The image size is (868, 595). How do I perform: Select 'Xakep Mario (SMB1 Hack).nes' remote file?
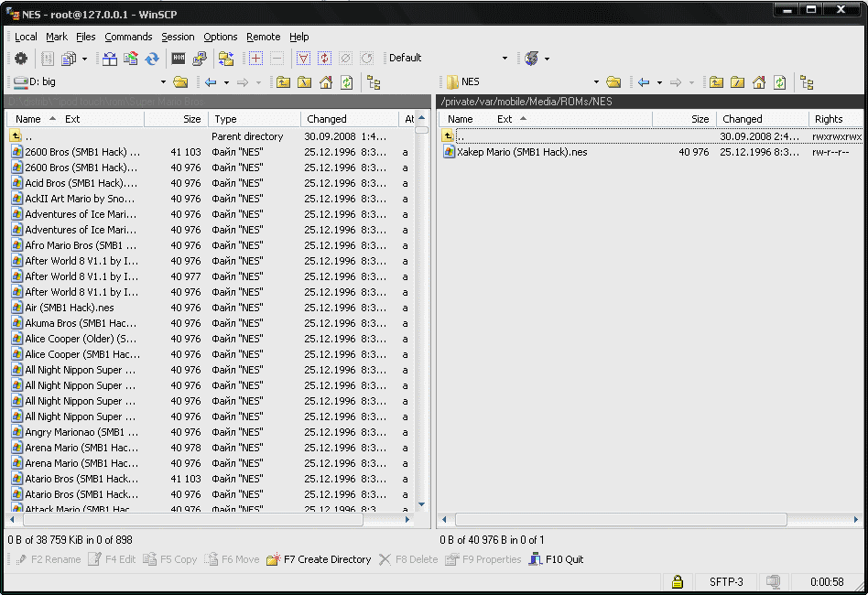click(521, 152)
